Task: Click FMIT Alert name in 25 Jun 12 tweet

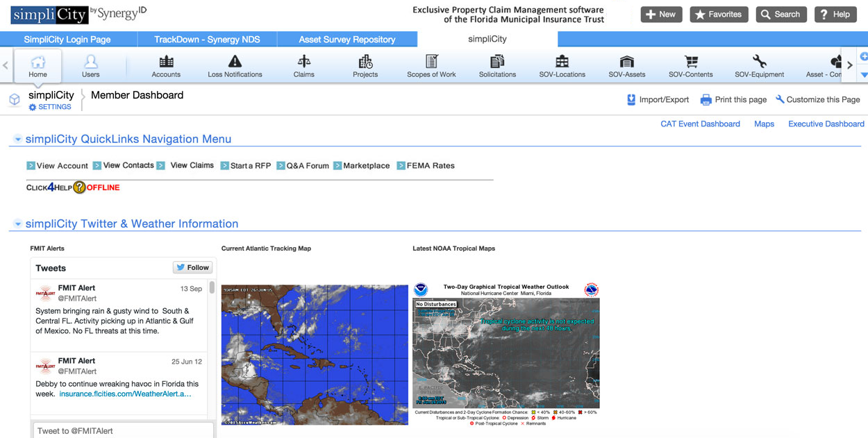Action: point(76,360)
